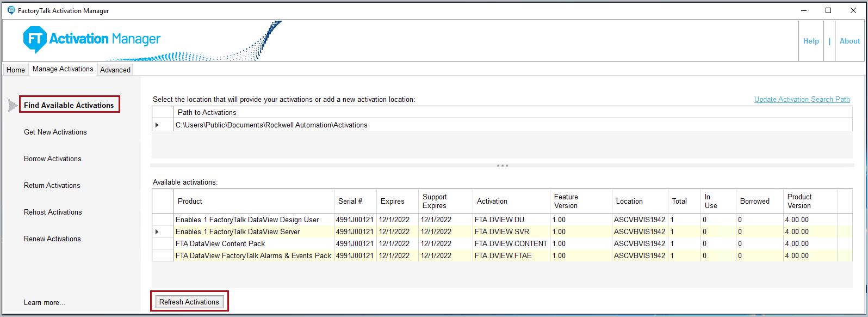
Task: Click the Feature Version column header
Action: coord(581,201)
